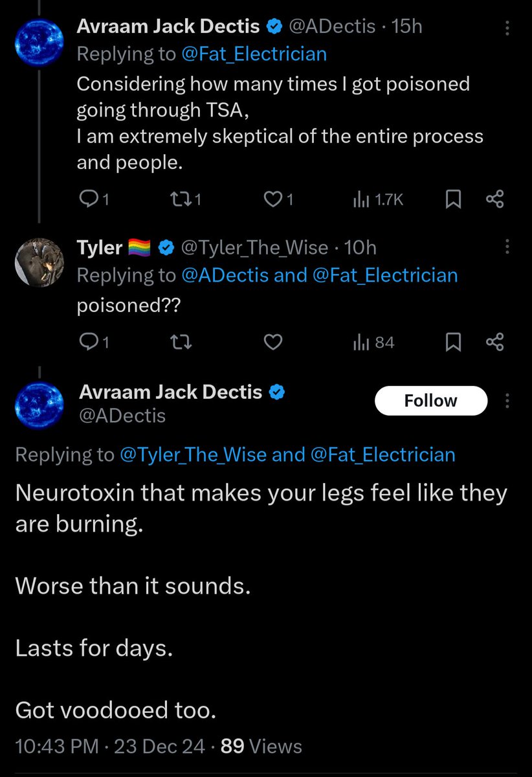Follow Avraam Jack Dectis

pyautogui.click(x=430, y=401)
